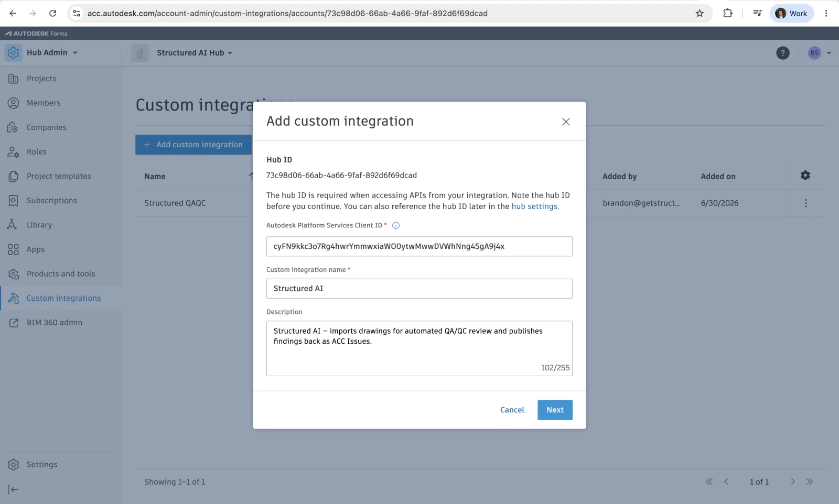Expand the user profile dropdown arrow

pos(829,53)
